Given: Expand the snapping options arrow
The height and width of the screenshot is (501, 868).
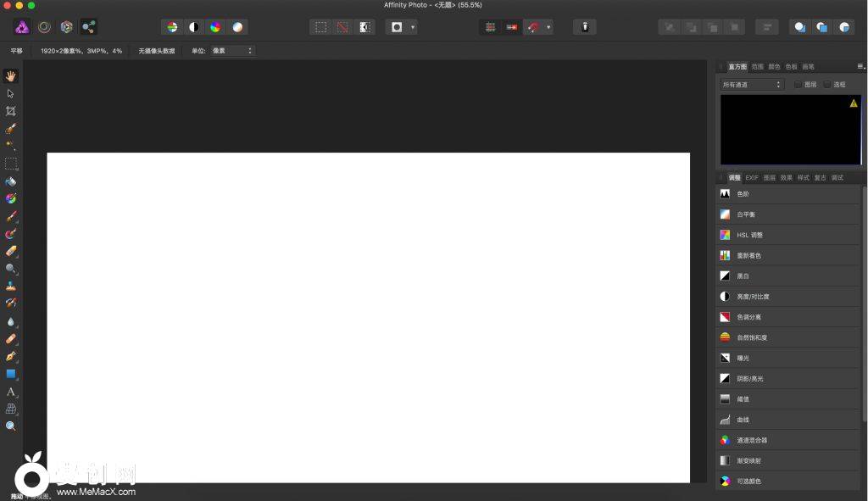Looking at the screenshot, I should coord(548,27).
